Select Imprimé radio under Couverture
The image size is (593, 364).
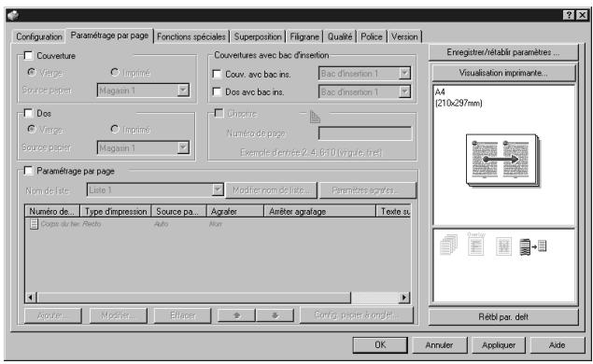pos(115,72)
